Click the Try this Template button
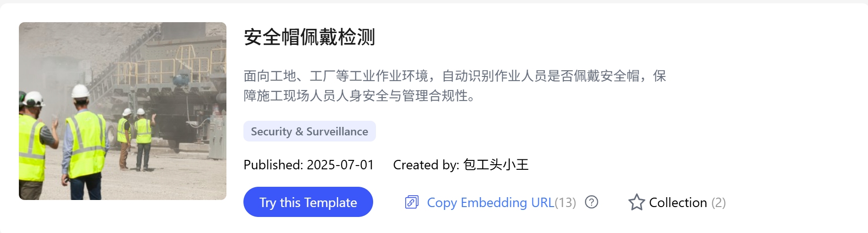Image resolution: width=868 pixels, height=233 pixels. click(308, 202)
